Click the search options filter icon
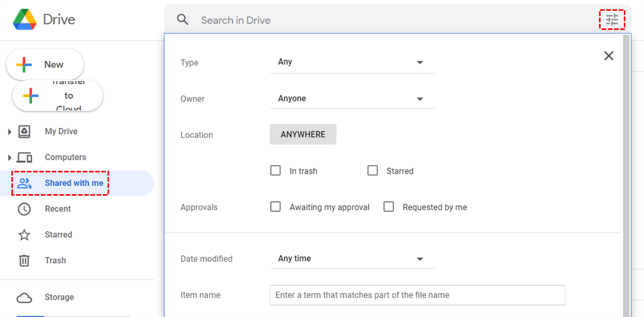The image size is (644, 317). [x=612, y=20]
